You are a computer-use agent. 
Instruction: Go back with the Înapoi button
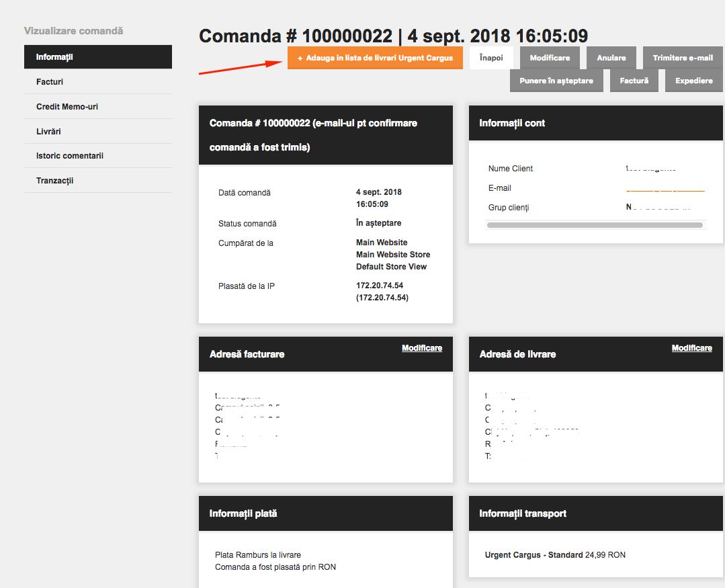pyautogui.click(x=491, y=58)
